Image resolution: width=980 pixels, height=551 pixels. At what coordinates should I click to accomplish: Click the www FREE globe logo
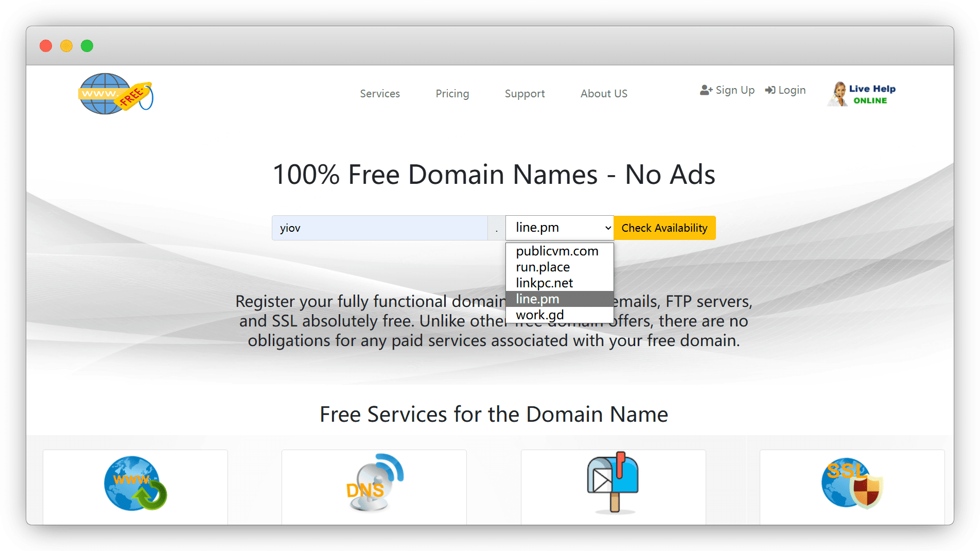(116, 94)
